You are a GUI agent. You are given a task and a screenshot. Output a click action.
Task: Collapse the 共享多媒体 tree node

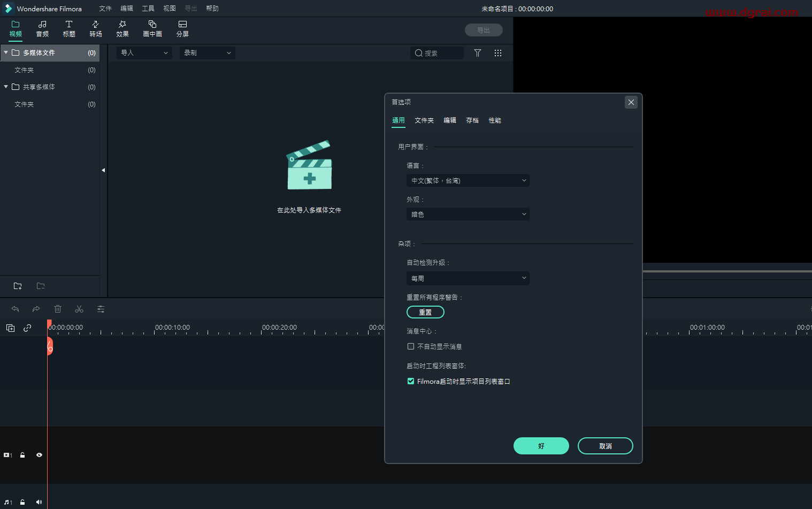6,87
